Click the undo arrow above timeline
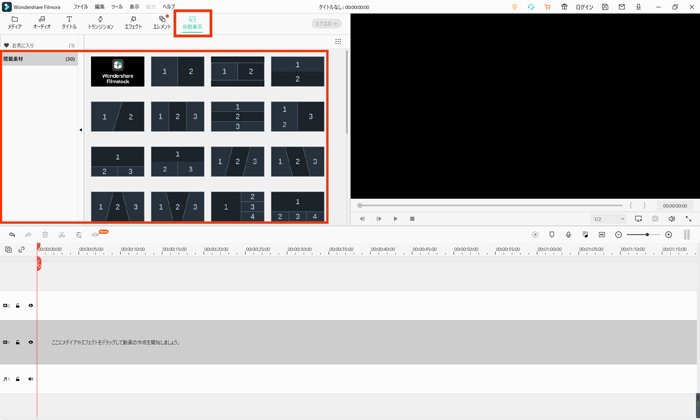 pyautogui.click(x=12, y=234)
